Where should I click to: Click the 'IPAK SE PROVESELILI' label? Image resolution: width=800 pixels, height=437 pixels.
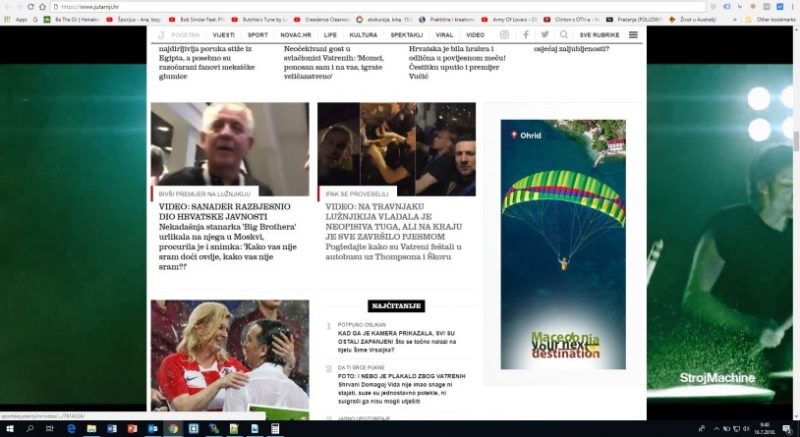tap(357, 194)
